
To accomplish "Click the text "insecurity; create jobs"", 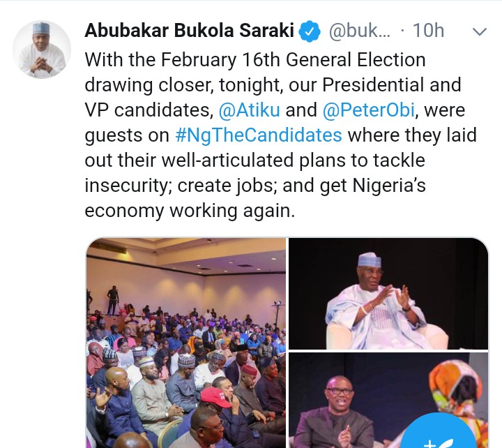I will pyautogui.click(x=178, y=185).
